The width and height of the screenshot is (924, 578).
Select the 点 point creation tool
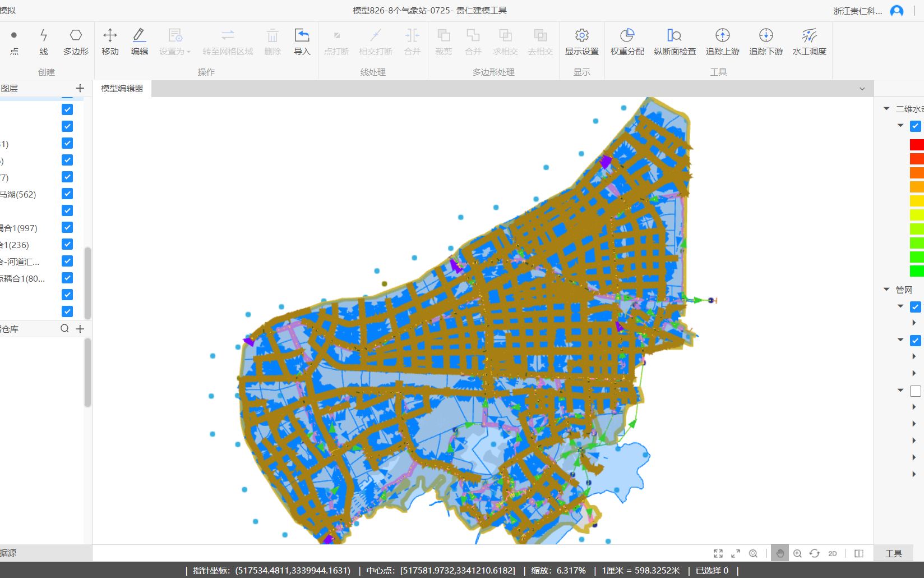(14, 42)
